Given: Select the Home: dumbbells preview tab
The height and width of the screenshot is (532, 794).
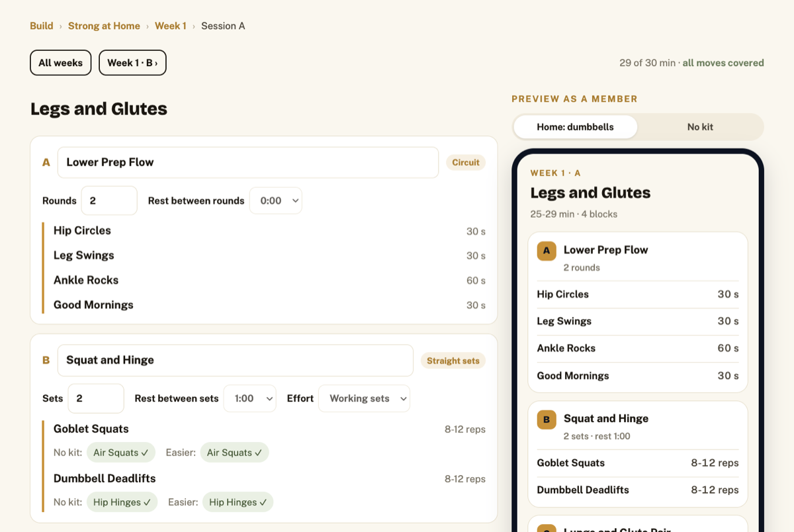Looking at the screenshot, I should click(575, 127).
